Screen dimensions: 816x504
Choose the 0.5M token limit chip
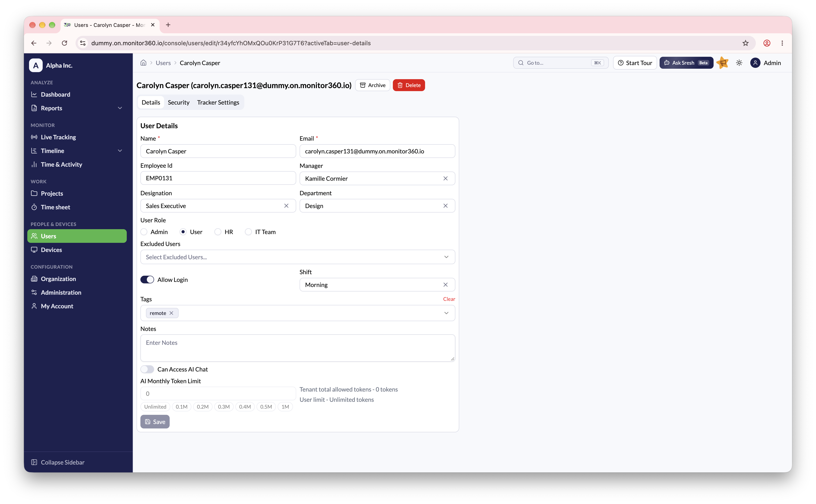266,407
